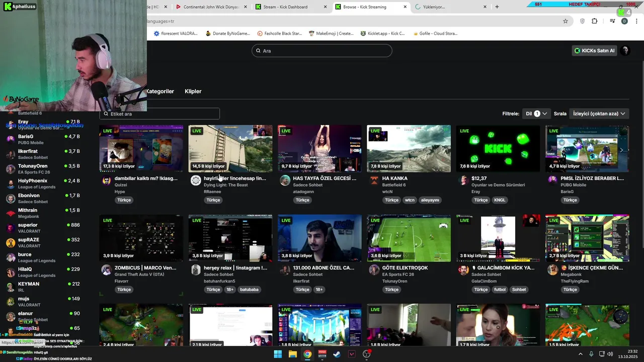The image size is (644, 362).
Task: Open Steam from taskbar
Action: [337, 354]
